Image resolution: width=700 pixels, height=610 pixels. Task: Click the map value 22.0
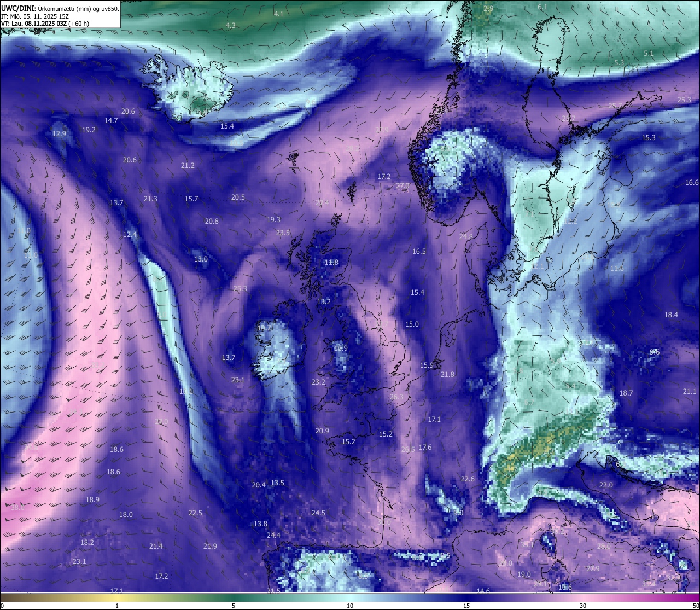(606, 485)
